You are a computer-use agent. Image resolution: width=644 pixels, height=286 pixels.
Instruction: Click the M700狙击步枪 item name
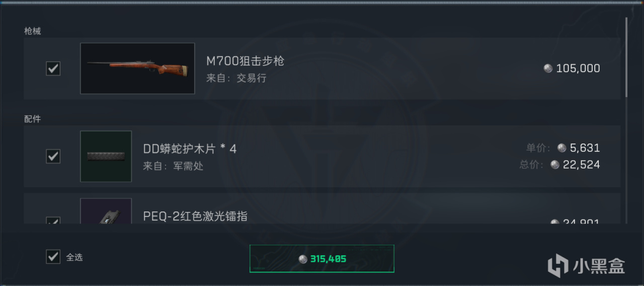(246, 61)
